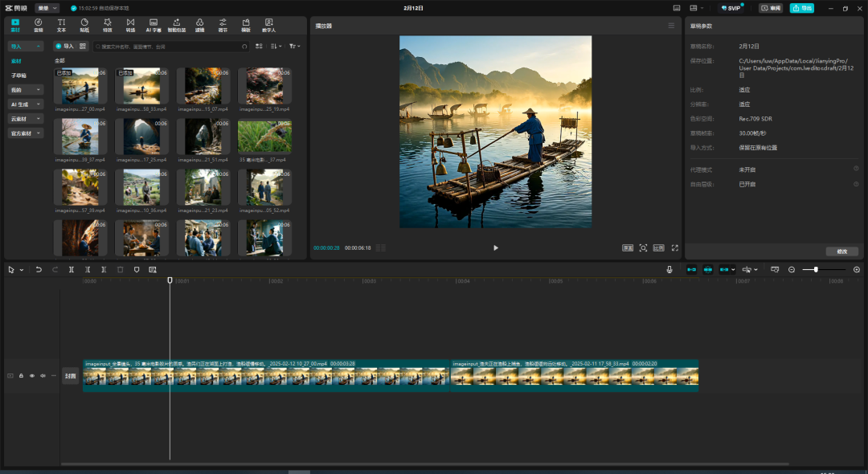Open the preview ratio button
Screen dimensions: 868x474
[658, 247]
